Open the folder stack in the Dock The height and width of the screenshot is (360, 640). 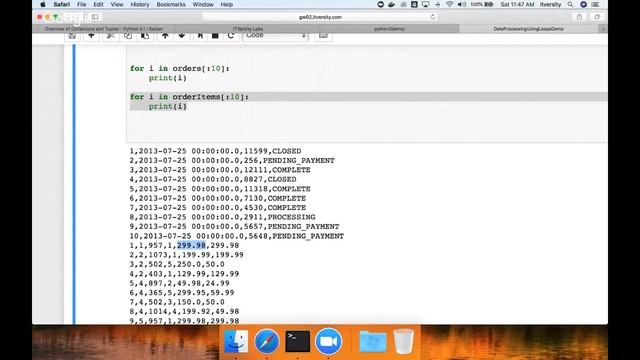click(373, 341)
